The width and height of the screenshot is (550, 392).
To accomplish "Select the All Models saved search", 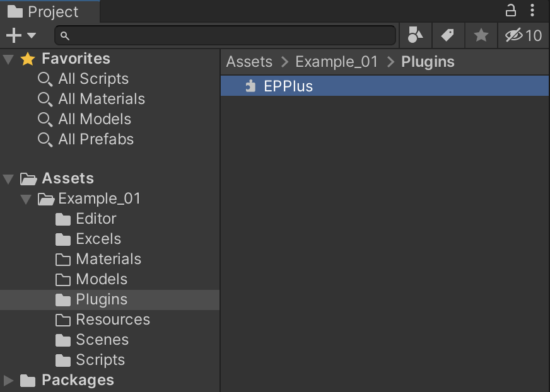I will pyautogui.click(x=95, y=119).
